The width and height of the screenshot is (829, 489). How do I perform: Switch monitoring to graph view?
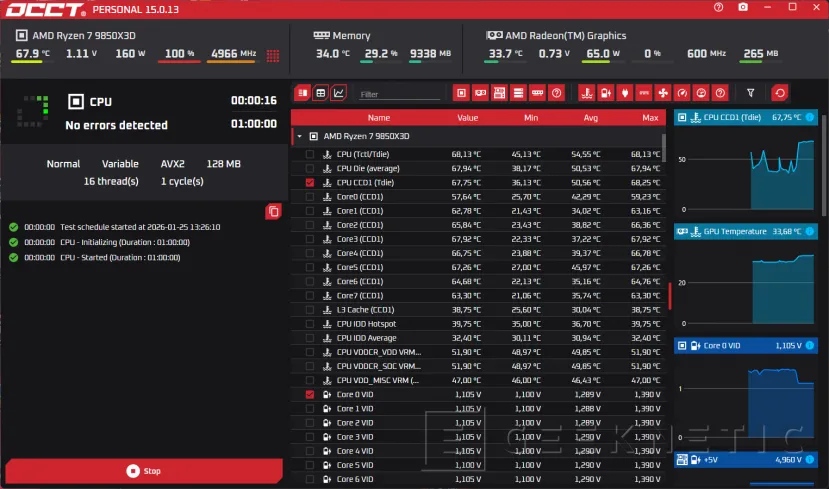tap(339, 93)
